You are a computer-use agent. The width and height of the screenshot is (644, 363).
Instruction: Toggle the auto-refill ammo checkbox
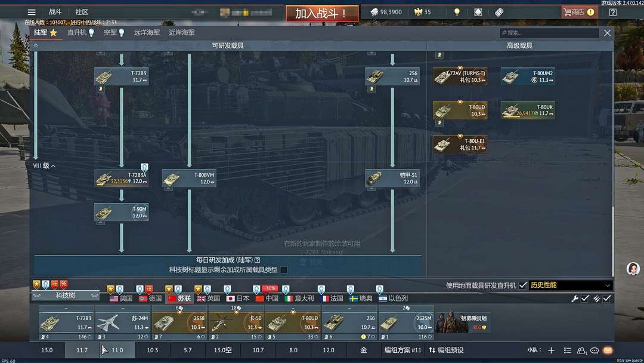point(607,299)
